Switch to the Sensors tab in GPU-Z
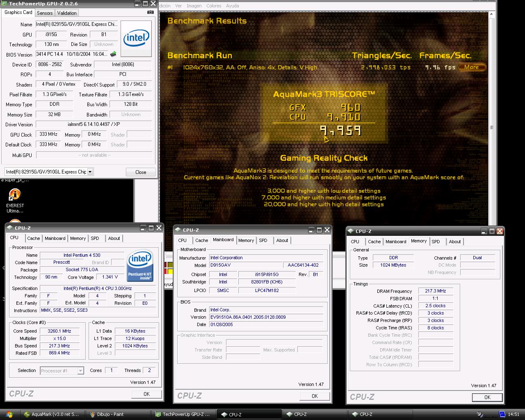The image size is (525, 420). click(x=45, y=13)
